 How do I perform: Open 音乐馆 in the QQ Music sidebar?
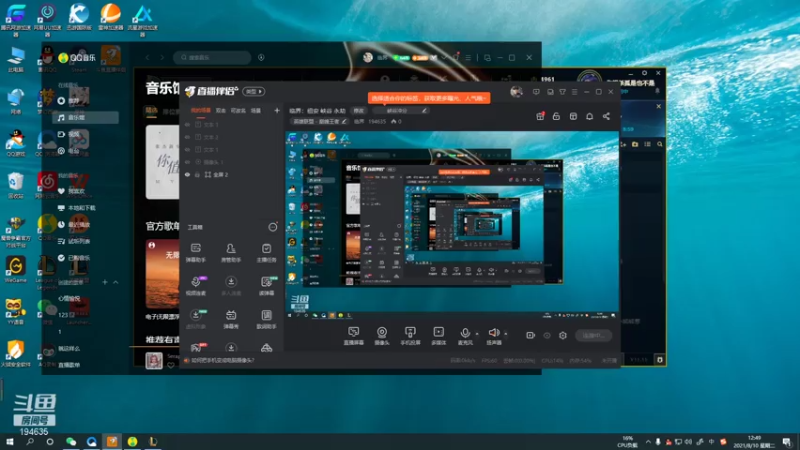(x=85, y=117)
